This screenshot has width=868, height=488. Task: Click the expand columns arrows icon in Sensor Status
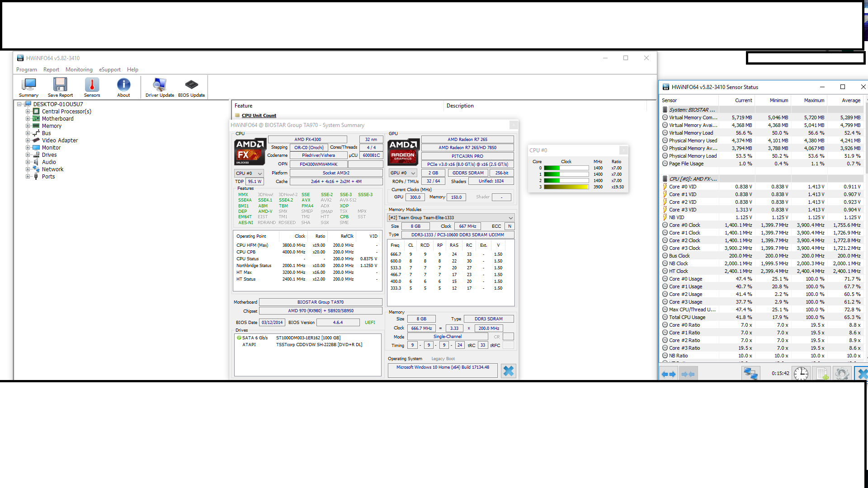tap(668, 374)
